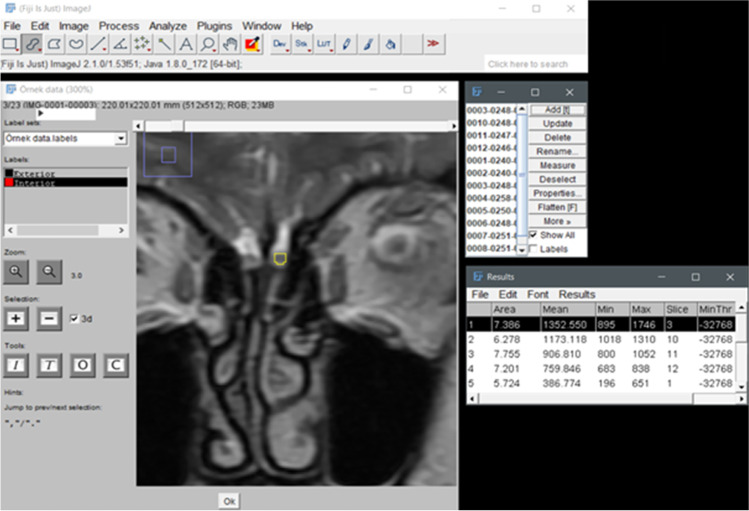Open the Plugins menu
This screenshot has height=511, width=749.
point(214,26)
